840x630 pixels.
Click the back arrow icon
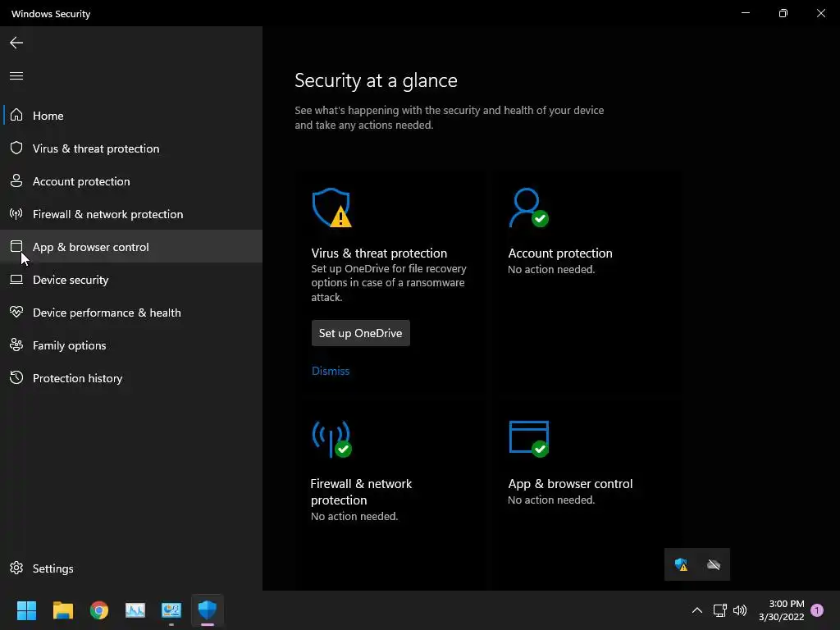(x=16, y=43)
